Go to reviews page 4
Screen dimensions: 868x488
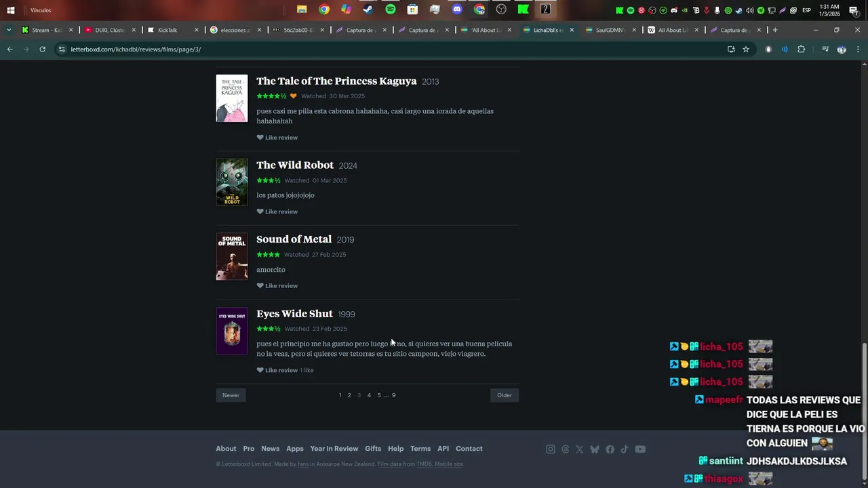coord(369,395)
